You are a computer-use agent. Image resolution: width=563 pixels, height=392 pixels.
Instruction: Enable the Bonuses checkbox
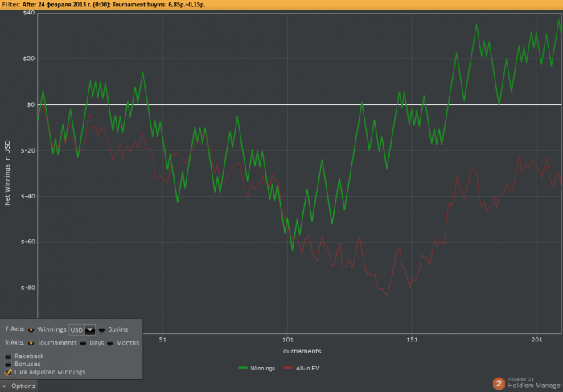[8, 364]
